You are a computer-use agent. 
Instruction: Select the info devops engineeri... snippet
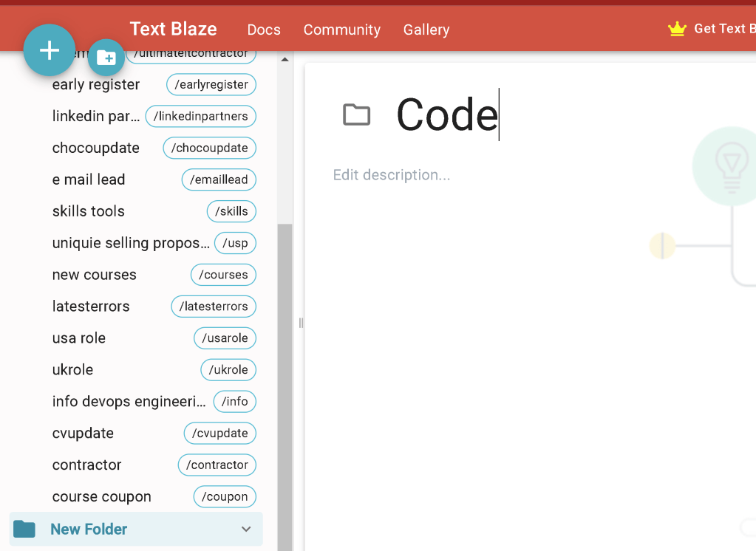[129, 402]
